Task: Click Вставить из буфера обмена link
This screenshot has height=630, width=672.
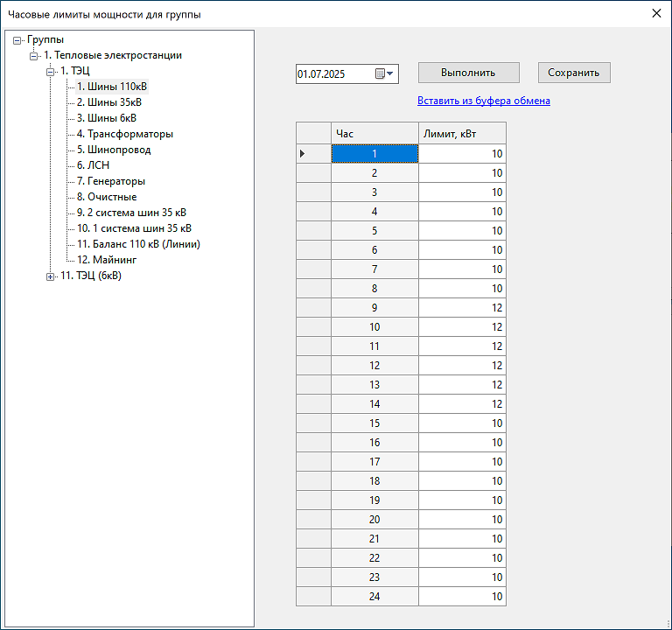Action: pyautogui.click(x=484, y=101)
